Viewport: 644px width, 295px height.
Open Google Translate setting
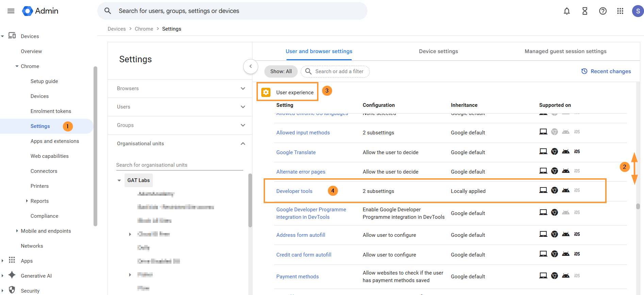point(296,152)
